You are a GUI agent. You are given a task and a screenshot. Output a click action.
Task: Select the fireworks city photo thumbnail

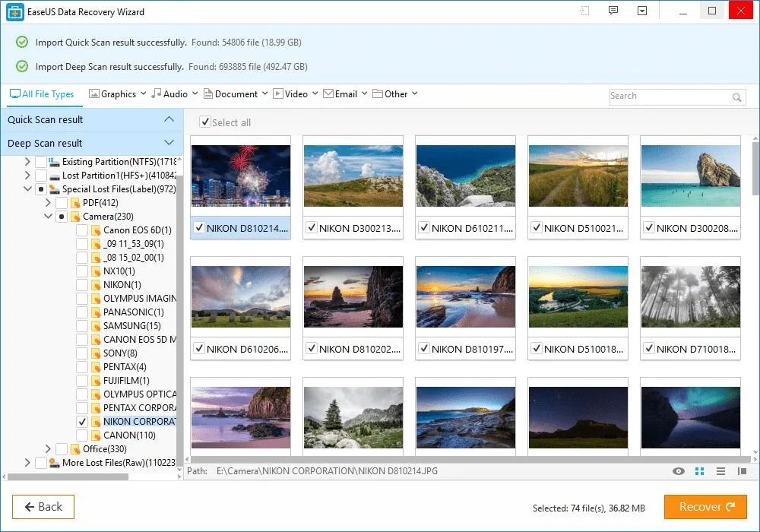click(x=240, y=176)
